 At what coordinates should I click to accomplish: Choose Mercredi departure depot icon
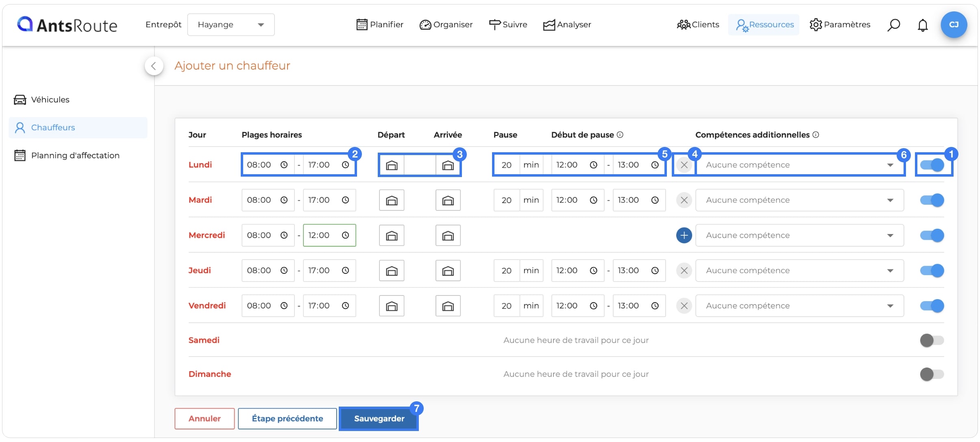[x=392, y=236]
